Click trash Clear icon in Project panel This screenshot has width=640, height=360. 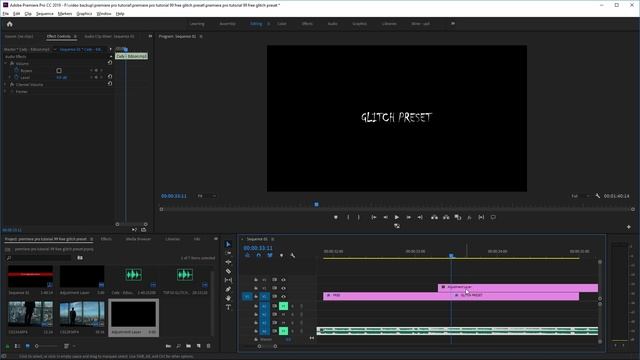pyautogui.click(x=209, y=346)
